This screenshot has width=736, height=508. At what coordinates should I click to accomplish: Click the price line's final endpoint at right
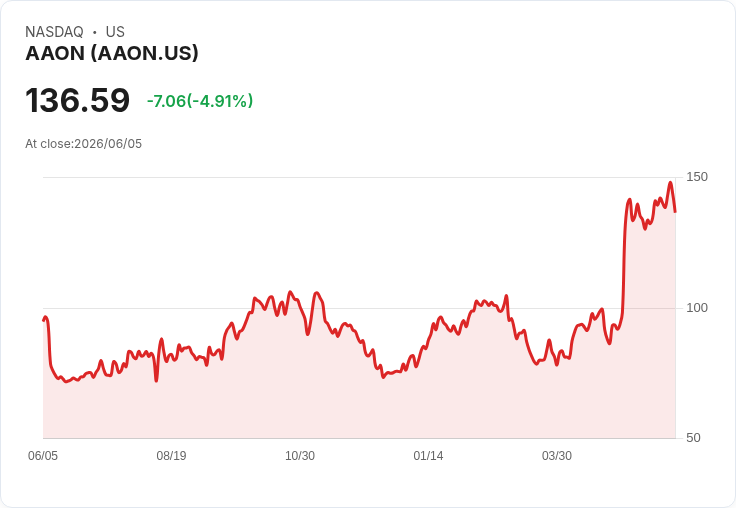pos(675,212)
